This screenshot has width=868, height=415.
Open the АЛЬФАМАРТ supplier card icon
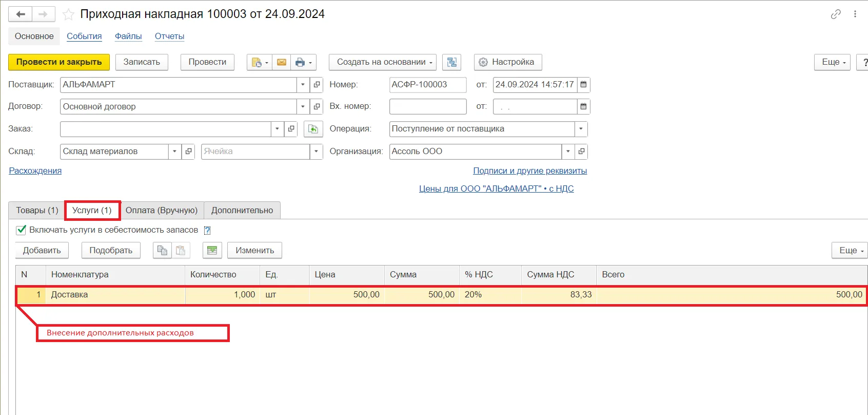[317, 85]
